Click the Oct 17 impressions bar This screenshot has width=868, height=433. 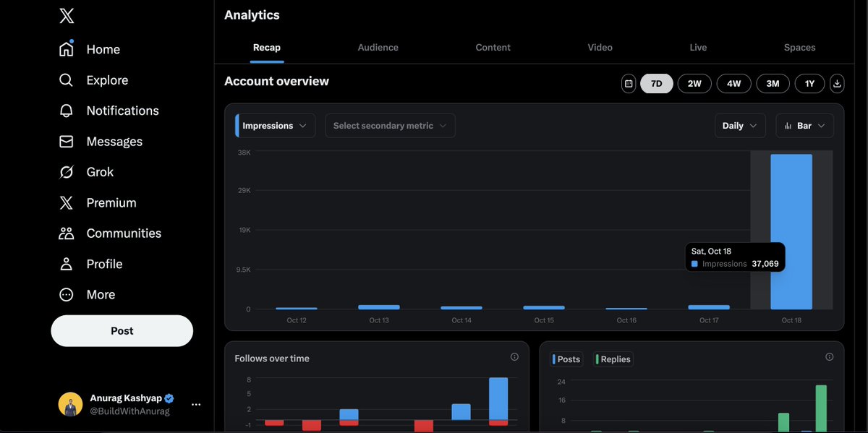(x=709, y=307)
